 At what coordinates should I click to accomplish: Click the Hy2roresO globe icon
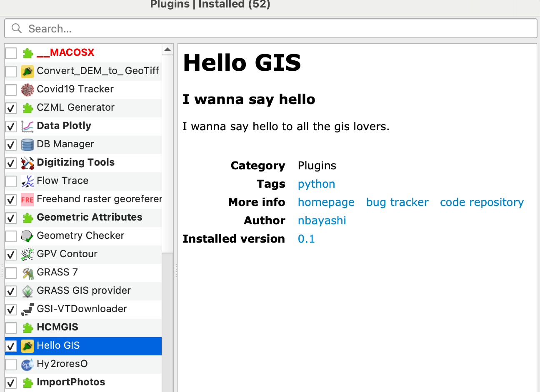click(x=27, y=364)
